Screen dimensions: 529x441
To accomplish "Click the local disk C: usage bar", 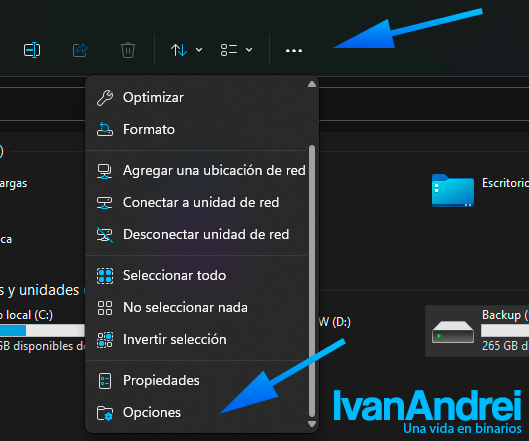I will 42,330.
